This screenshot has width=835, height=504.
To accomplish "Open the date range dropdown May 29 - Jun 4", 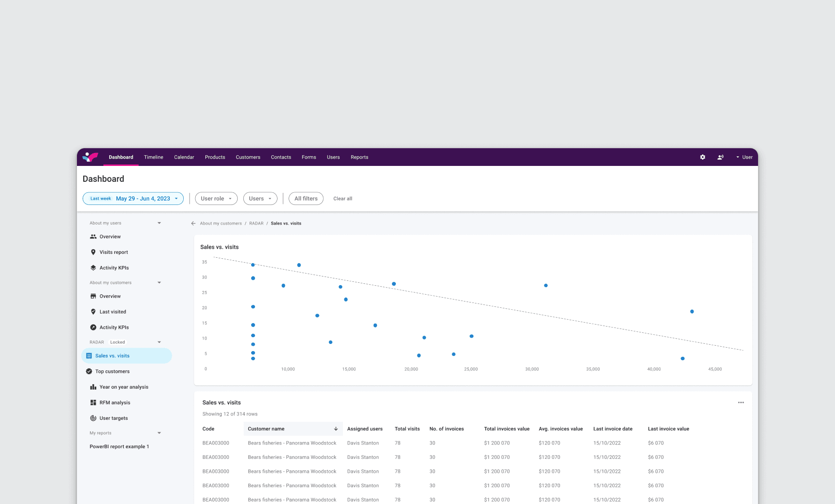I will click(133, 199).
